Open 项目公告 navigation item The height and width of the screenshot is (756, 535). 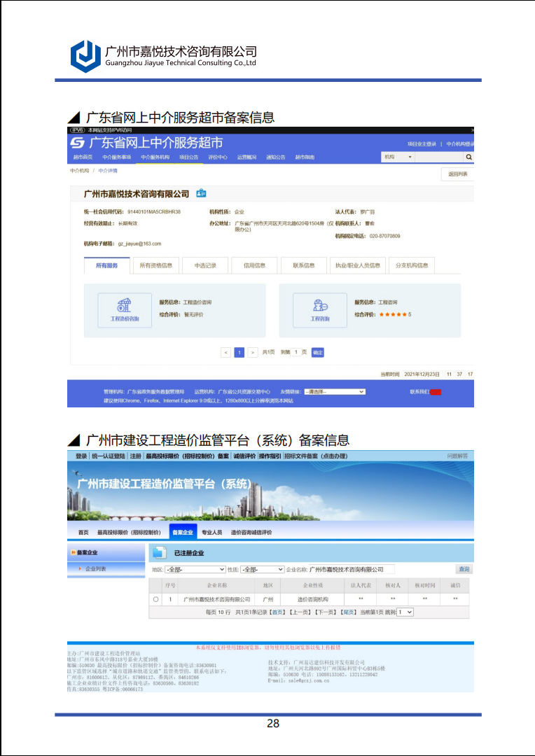pyautogui.click(x=189, y=157)
